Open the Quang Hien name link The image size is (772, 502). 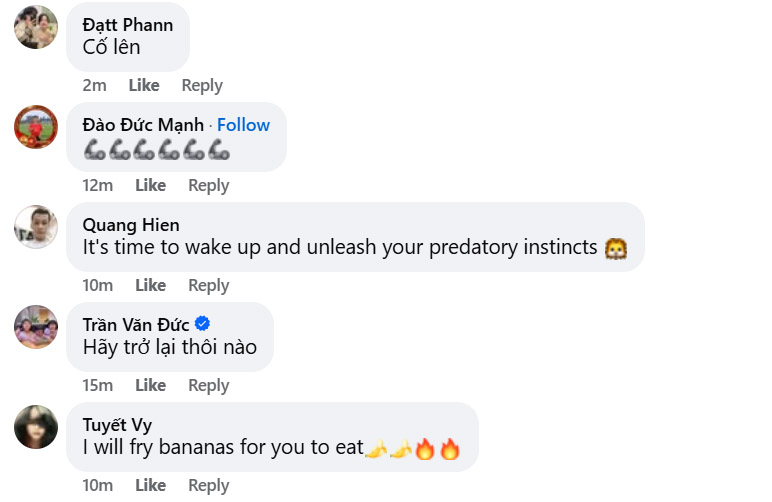131,225
